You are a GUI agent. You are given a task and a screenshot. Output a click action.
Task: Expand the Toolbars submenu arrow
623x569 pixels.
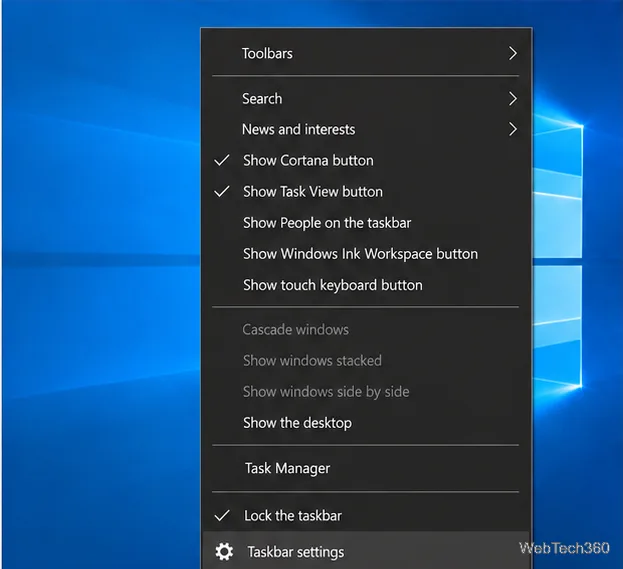point(513,53)
